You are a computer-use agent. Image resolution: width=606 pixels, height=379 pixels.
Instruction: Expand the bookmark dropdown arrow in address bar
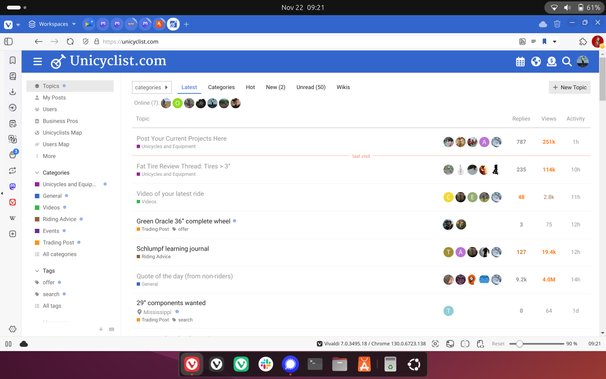[554, 41]
